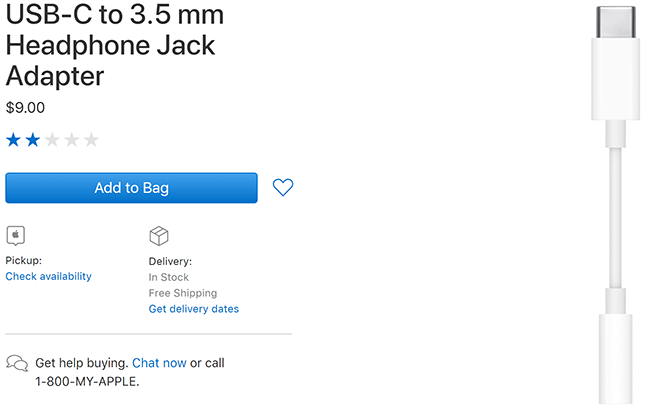Click the Apple Store pickup icon
650x410 pixels.
[x=16, y=235]
